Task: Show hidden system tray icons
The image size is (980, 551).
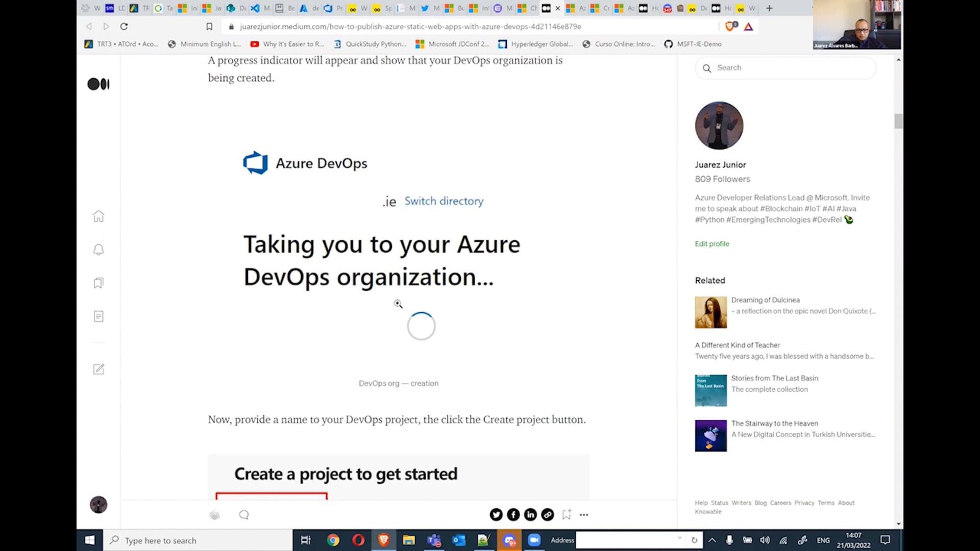Action: click(712, 540)
